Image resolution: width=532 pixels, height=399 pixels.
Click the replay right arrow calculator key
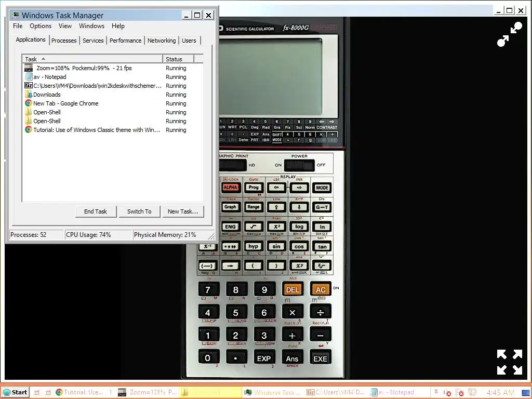(x=299, y=187)
